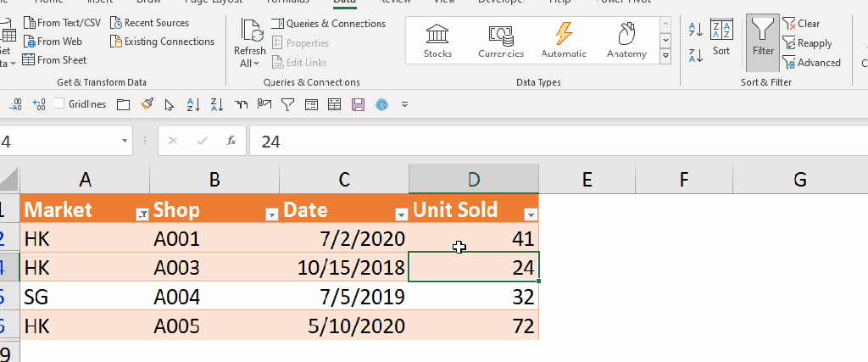Select the Stocks data type
Viewport: 868px width, 362px height.
437,41
